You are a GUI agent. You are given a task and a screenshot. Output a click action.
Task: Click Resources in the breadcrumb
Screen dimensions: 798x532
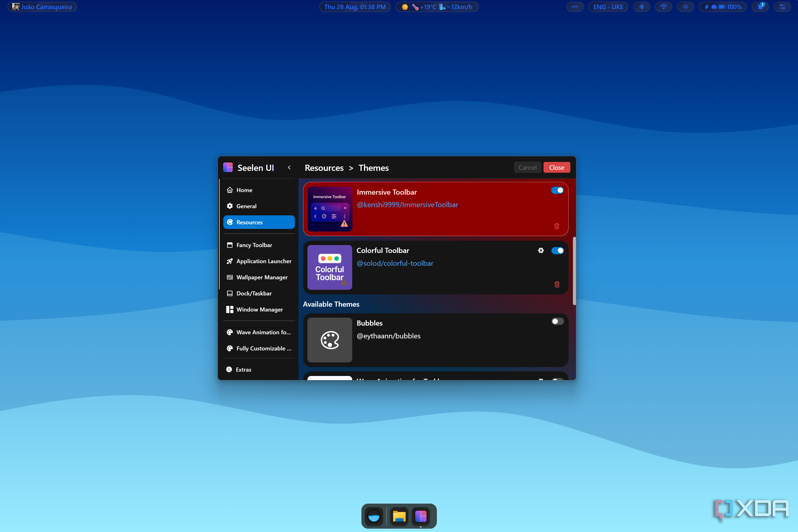coord(324,168)
